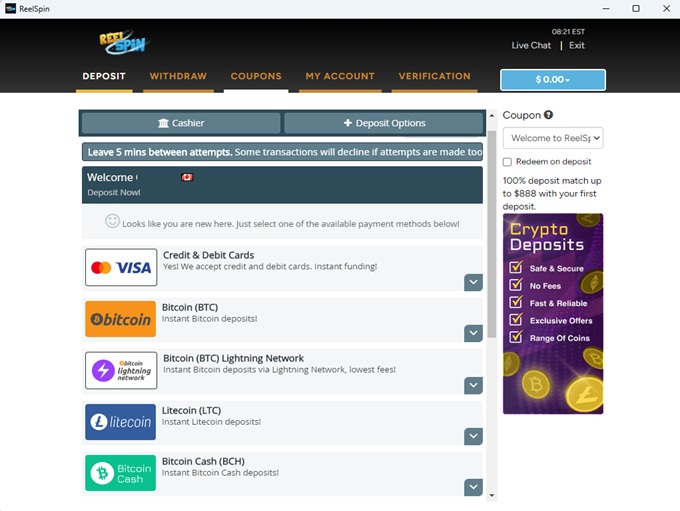Open Live Chat link

coord(531,45)
